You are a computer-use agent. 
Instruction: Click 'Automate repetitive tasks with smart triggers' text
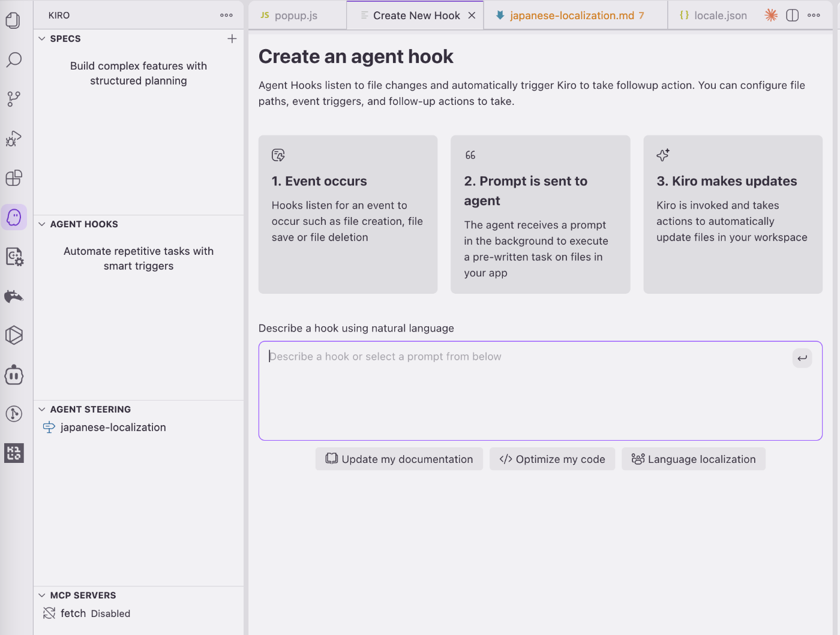click(x=139, y=258)
